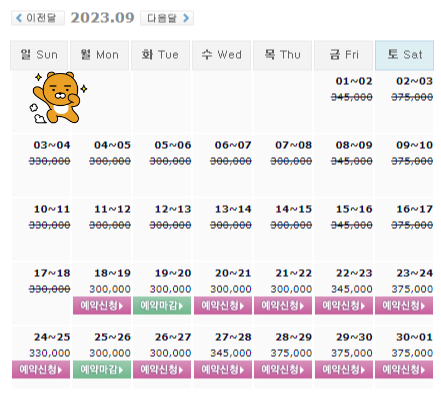Click 예약신청 button for 21~22
This screenshot has height=393, width=441.
tap(283, 306)
